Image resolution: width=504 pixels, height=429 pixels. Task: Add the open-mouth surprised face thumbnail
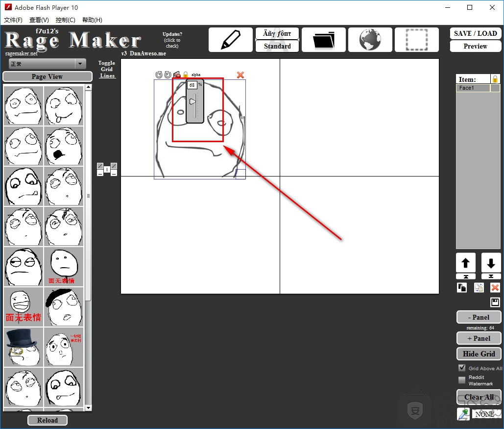click(64, 146)
